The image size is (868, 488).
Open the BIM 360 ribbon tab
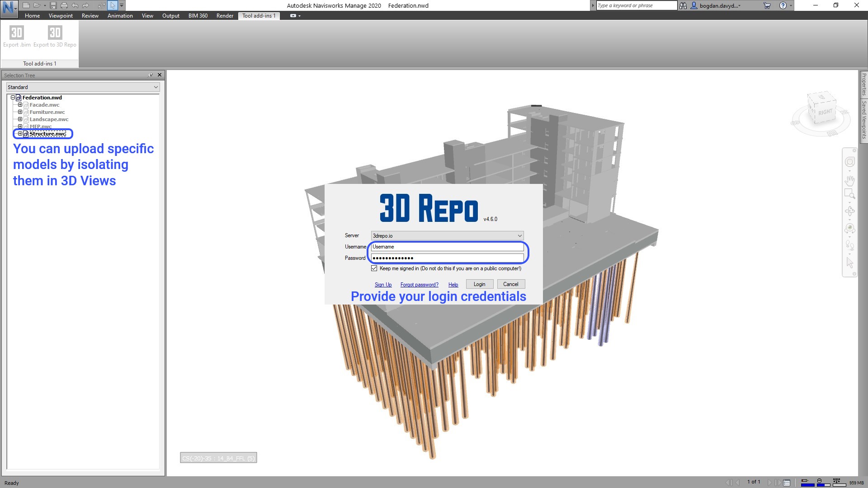coord(198,16)
